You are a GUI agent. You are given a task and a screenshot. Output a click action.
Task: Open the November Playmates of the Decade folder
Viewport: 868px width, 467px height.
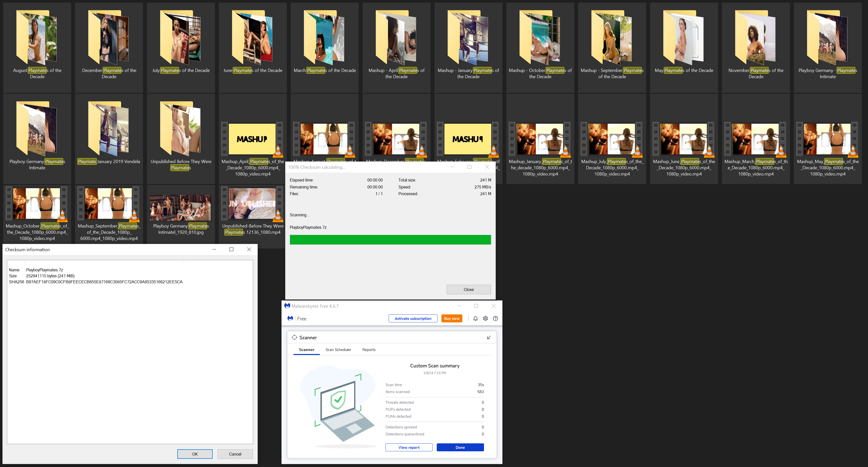coord(756,47)
